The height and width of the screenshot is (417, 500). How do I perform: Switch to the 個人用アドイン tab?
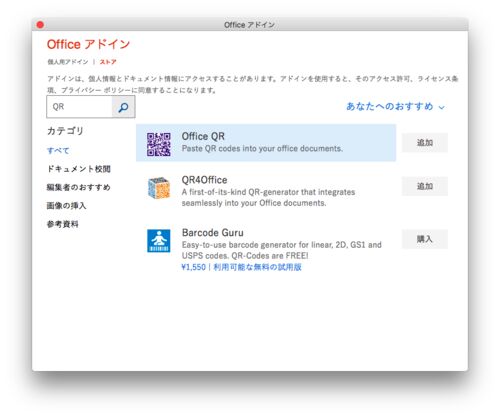[68, 62]
